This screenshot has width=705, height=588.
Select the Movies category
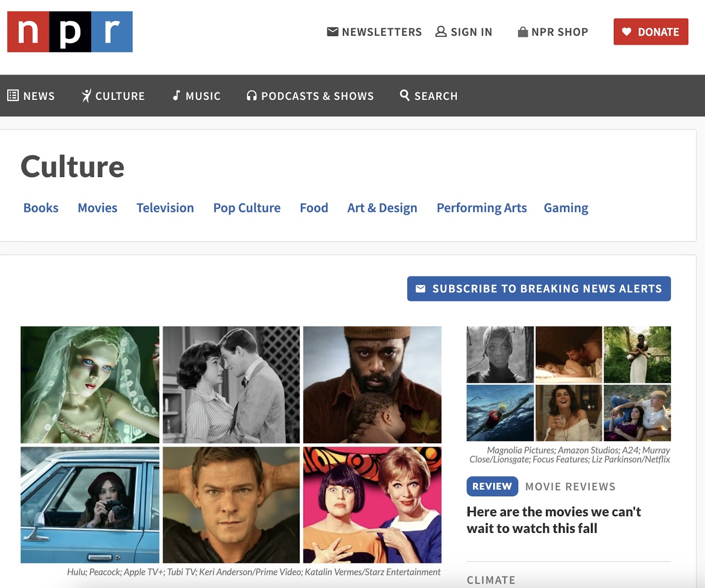(x=97, y=207)
